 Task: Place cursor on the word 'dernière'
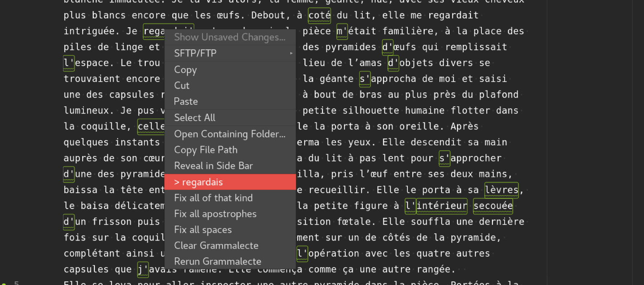pyautogui.click(x=502, y=222)
